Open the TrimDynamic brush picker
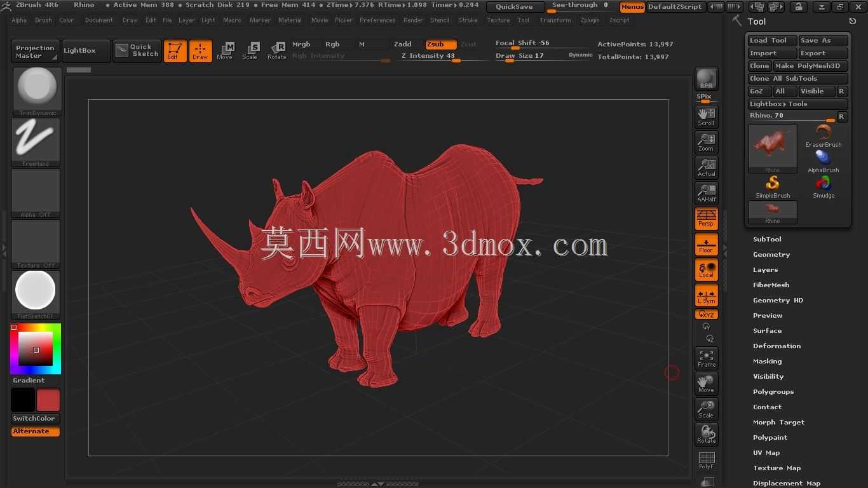 coord(36,91)
